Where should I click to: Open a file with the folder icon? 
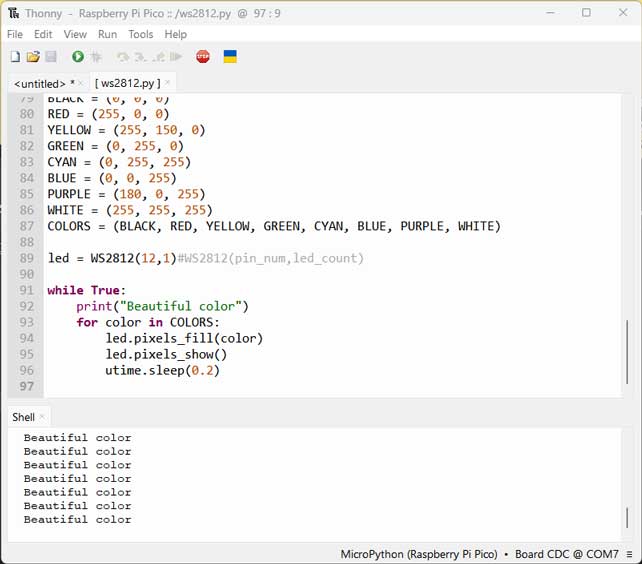(x=33, y=57)
